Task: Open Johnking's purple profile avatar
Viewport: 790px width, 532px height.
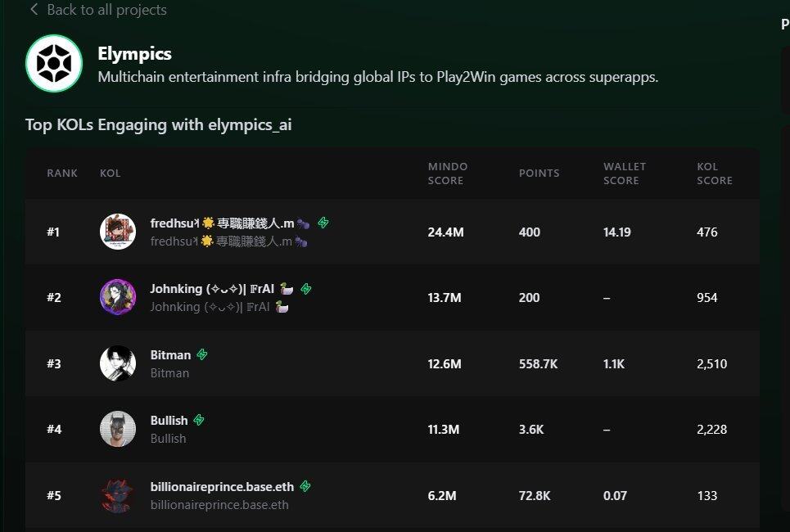Action: pos(118,297)
